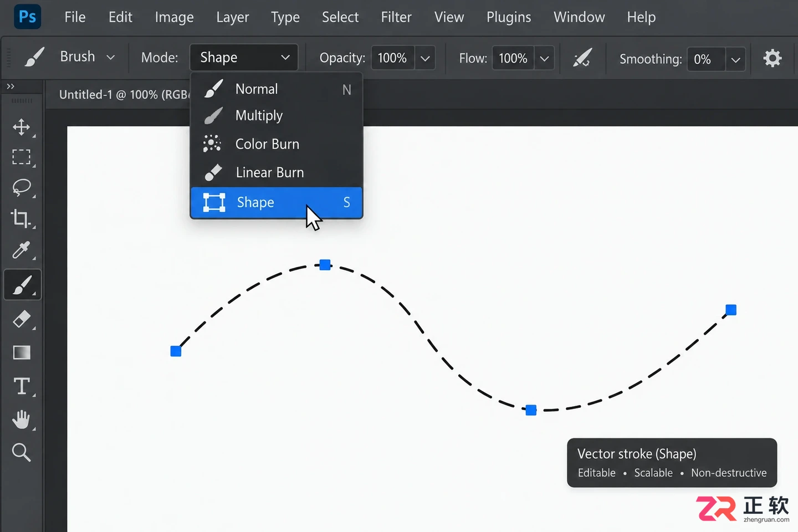This screenshot has height=532, width=798.
Task: Choose Multiply blend mode
Action: click(277, 115)
